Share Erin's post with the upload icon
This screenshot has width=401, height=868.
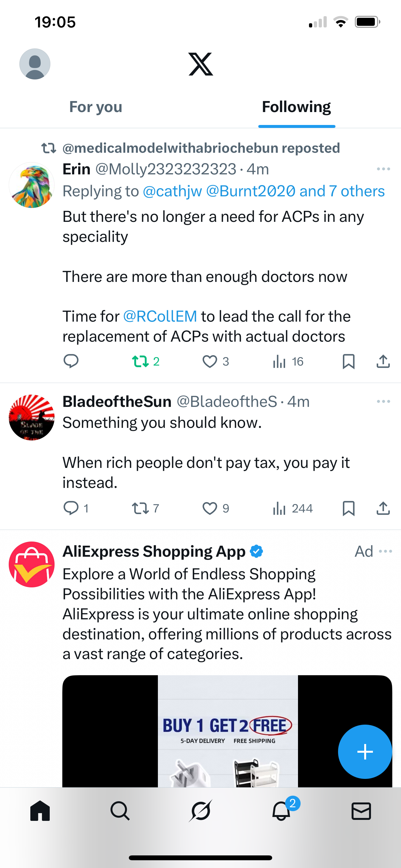click(x=383, y=362)
